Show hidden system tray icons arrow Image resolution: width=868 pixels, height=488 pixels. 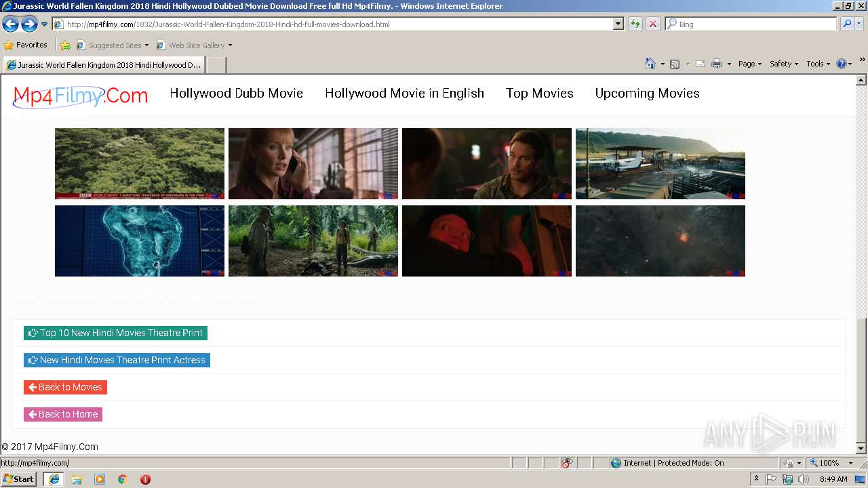pyautogui.click(x=756, y=479)
